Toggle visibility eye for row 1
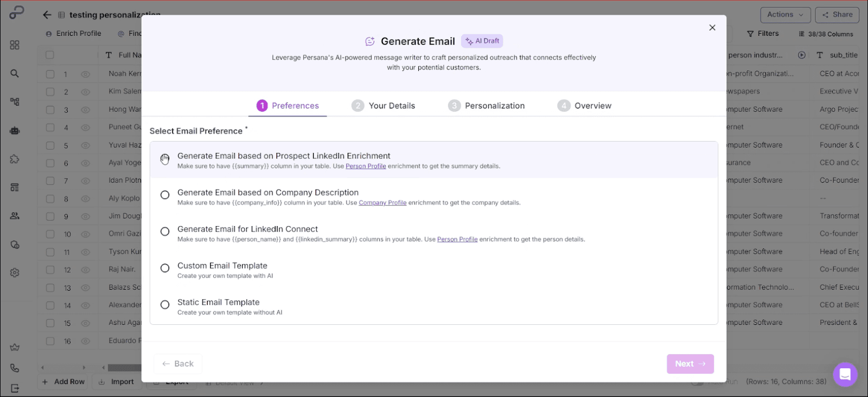 [x=86, y=74]
